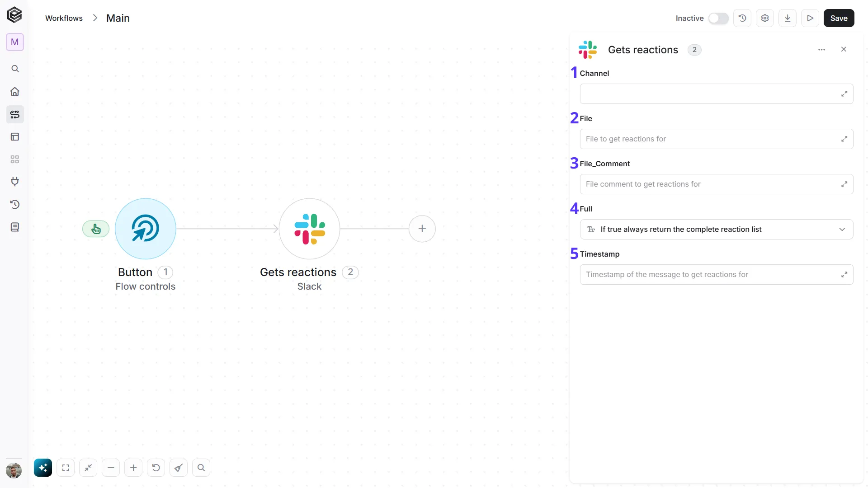Open the layout/tables sidebar icon

[15, 137]
